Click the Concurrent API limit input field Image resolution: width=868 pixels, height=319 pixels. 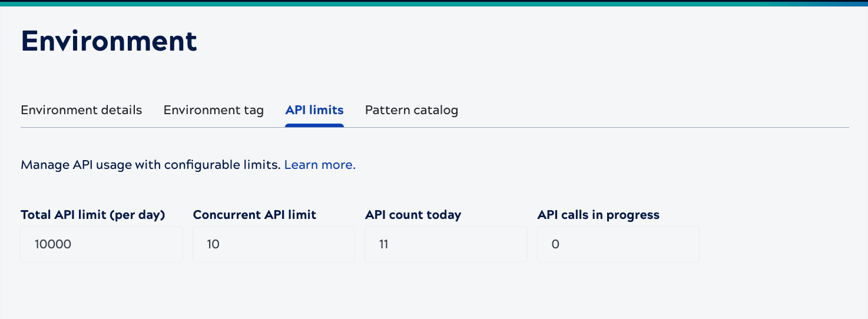[x=274, y=244]
